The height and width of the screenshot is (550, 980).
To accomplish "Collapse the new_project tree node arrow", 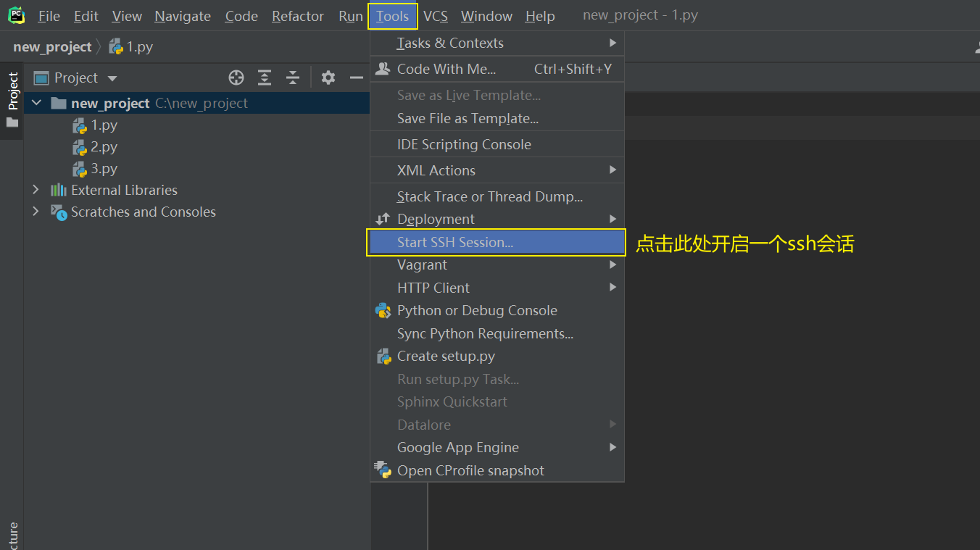I will (x=36, y=103).
